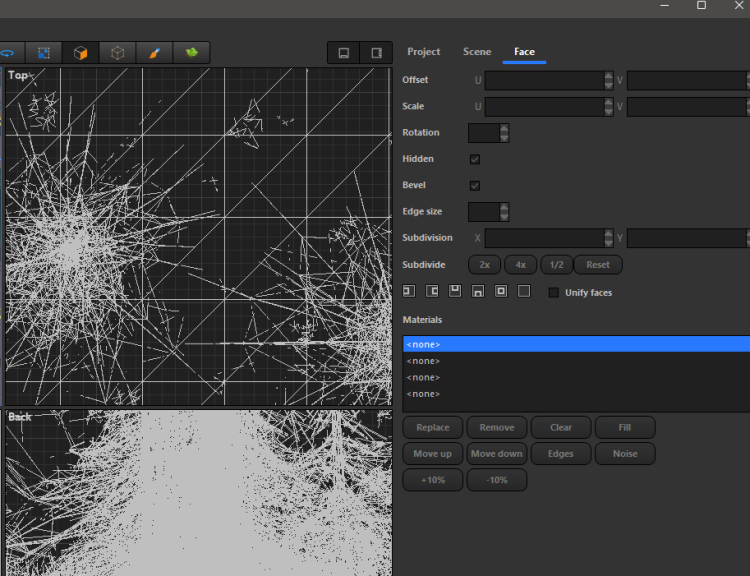This screenshot has height=576, width=750.
Task: Click the align texture left icon
Action: (408, 292)
